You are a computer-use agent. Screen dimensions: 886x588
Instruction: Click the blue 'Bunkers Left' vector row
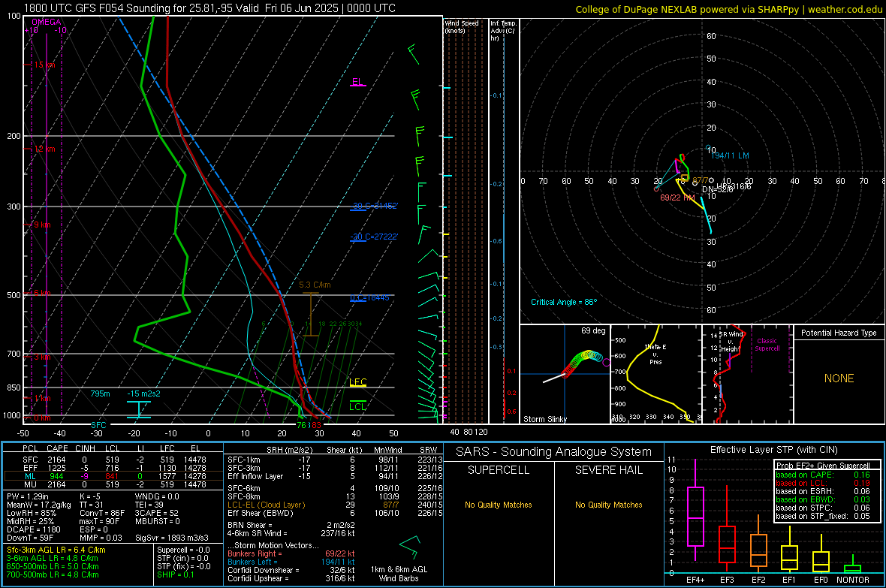291,562
